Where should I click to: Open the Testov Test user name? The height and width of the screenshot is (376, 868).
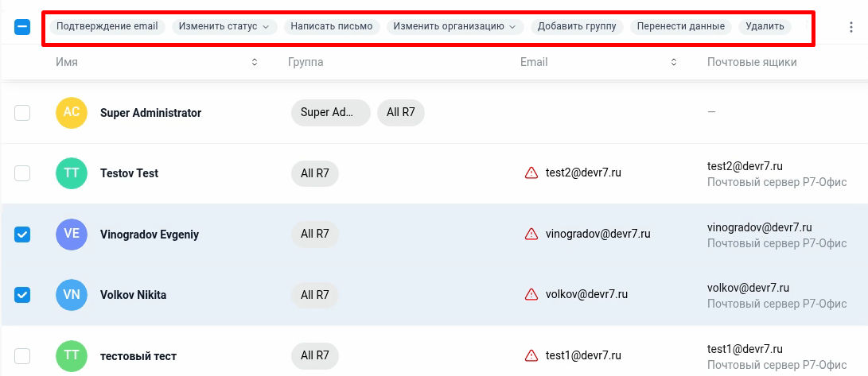(129, 173)
